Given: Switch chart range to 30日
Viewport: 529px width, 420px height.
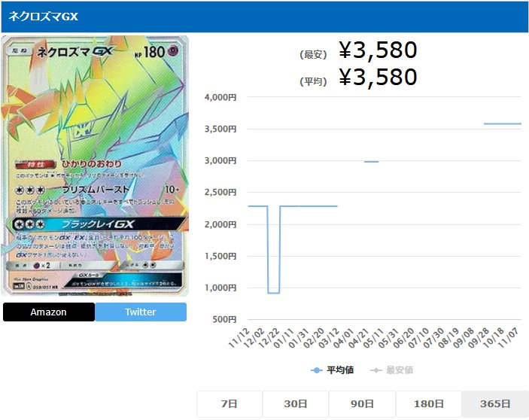Looking at the screenshot, I should pyautogui.click(x=296, y=403).
